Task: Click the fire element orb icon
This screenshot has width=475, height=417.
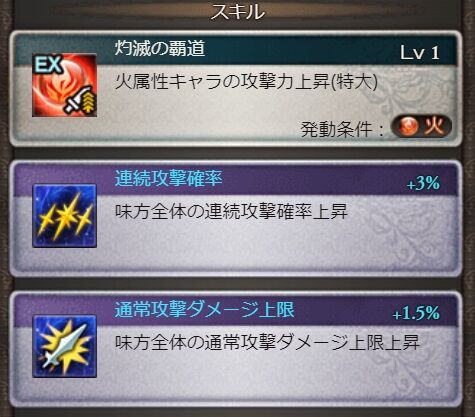Action: point(409,126)
